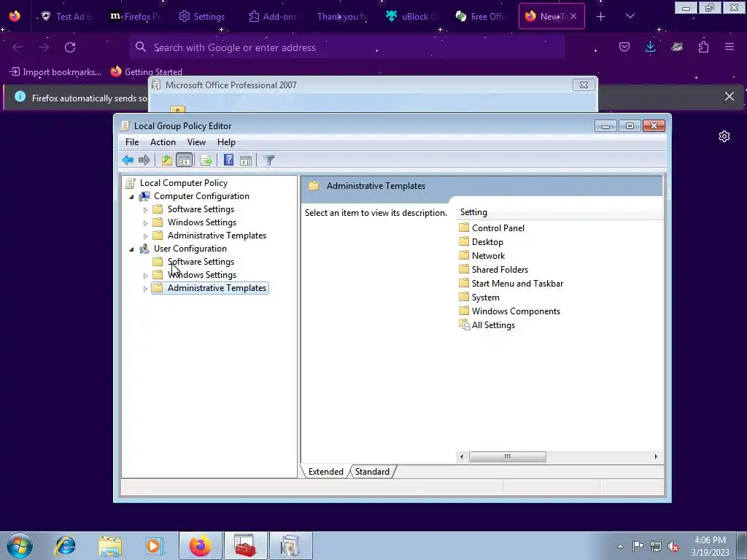Image resolution: width=747 pixels, height=560 pixels.
Task: Expand Software Settings under Computer Configuration
Action: tap(145, 209)
